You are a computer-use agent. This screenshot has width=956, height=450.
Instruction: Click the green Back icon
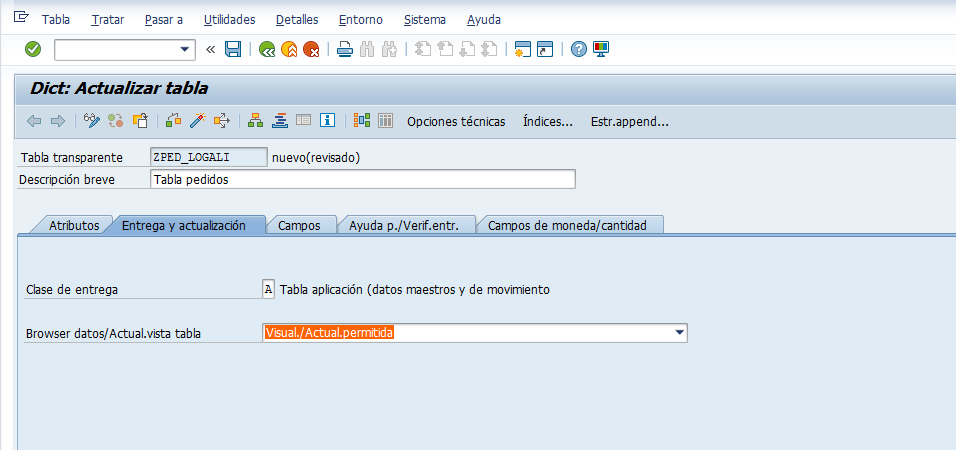click(266, 49)
